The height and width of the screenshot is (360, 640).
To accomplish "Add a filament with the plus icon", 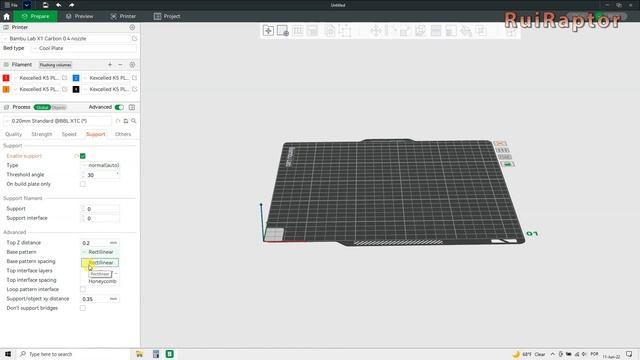I will click(110, 65).
